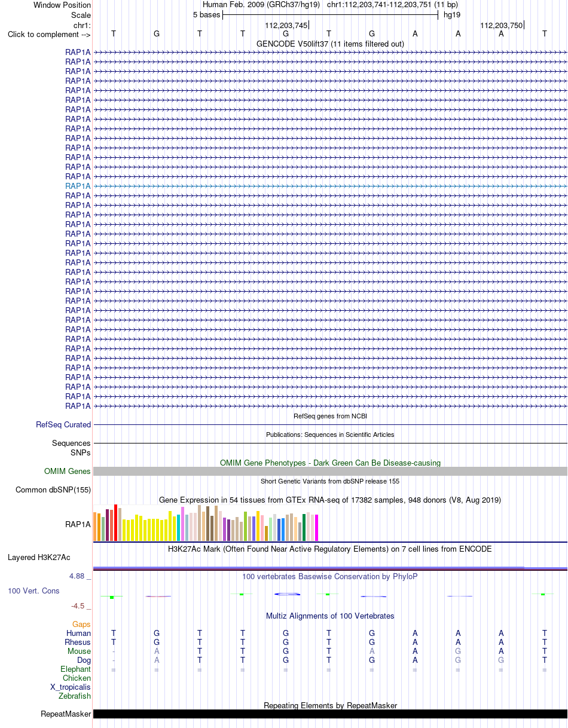Click the RAP1A label beside GTEx chart
The width and height of the screenshot is (568, 728).
78,524
